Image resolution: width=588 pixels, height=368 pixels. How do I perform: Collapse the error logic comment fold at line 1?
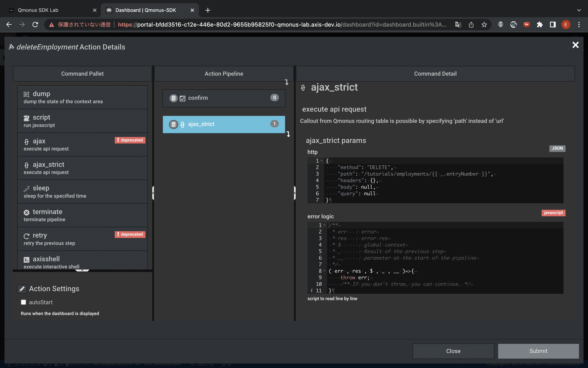coord(324,225)
